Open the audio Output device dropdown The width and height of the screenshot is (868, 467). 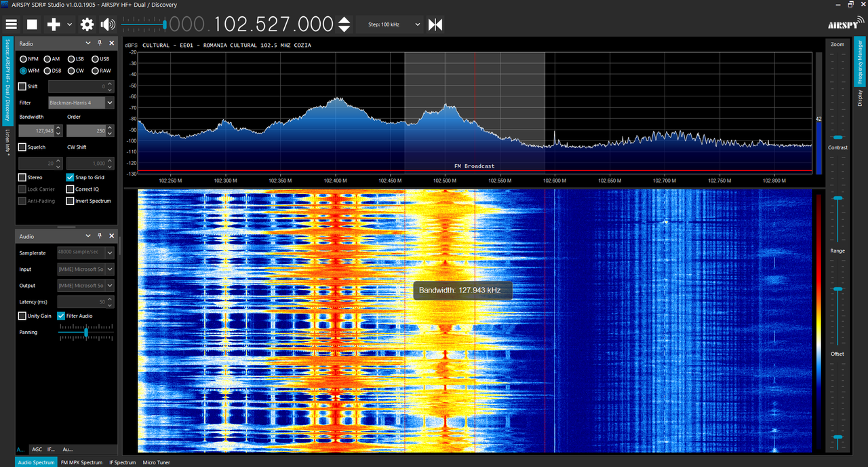tap(86, 286)
